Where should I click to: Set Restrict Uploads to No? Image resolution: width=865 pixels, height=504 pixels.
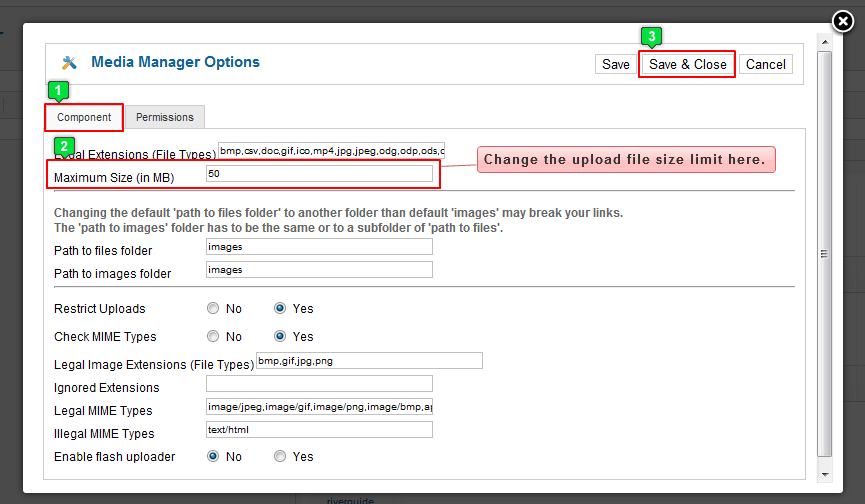click(x=213, y=309)
